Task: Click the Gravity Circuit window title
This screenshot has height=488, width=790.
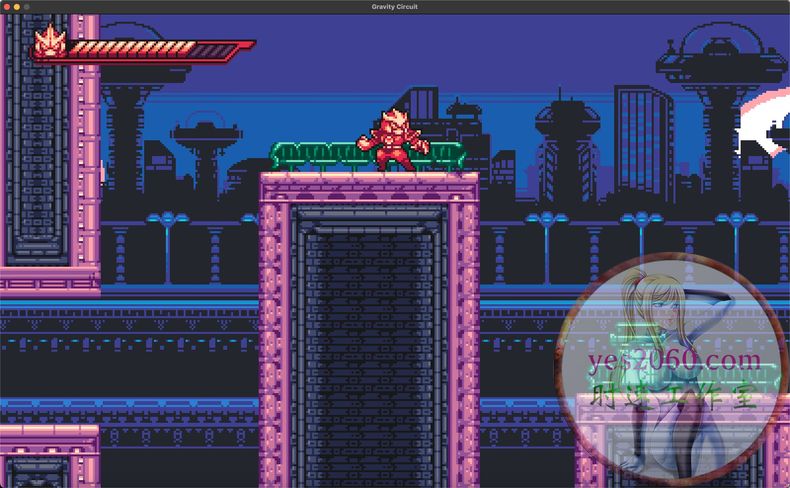Action: click(395, 7)
